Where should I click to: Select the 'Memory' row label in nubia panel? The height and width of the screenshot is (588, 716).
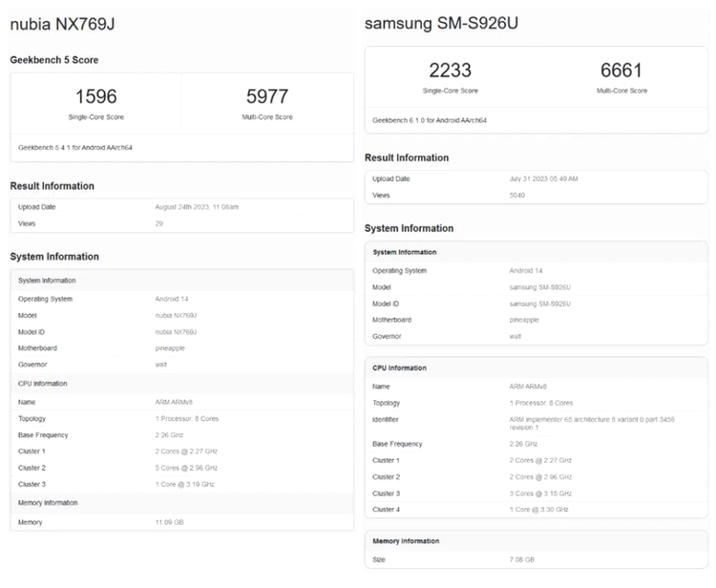(x=31, y=522)
